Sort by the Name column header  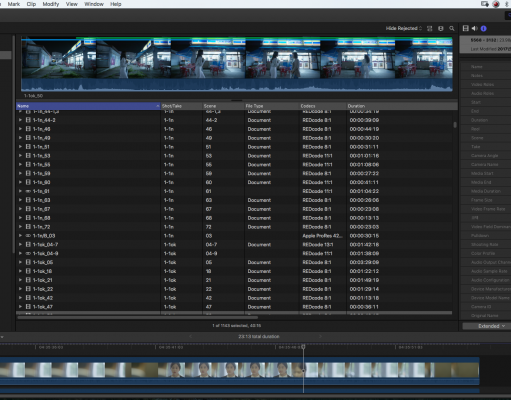pos(88,106)
